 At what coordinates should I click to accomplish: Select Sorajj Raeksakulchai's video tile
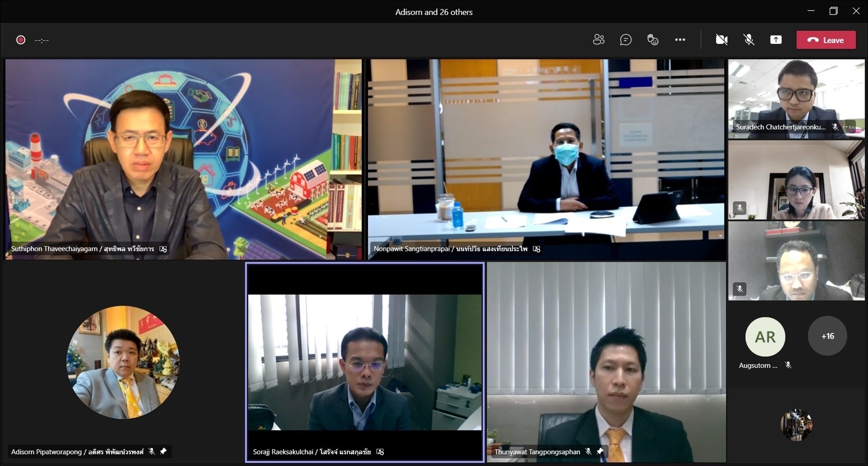[x=365, y=363]
